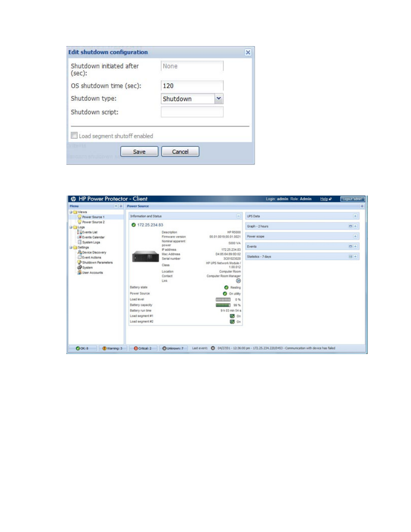Expand the Events panel
Viewport: 411px width, 532px height.
tap(355, 246)
